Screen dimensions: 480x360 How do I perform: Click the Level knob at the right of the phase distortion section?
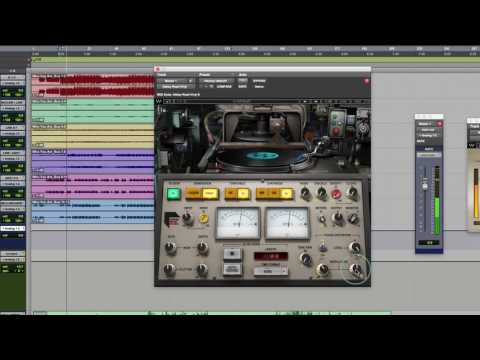(x=355, y=247)
